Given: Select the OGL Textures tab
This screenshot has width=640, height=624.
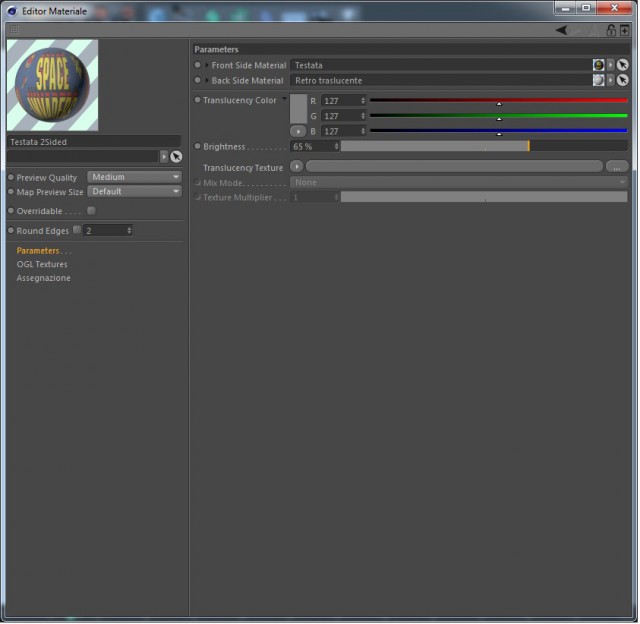Looking at the screenshot, I should click(42, 264).
